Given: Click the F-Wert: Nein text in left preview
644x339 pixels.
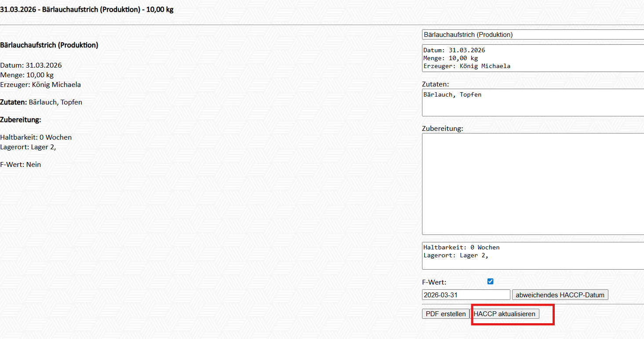Looking at the screenshot, I should tap(21, 165).
